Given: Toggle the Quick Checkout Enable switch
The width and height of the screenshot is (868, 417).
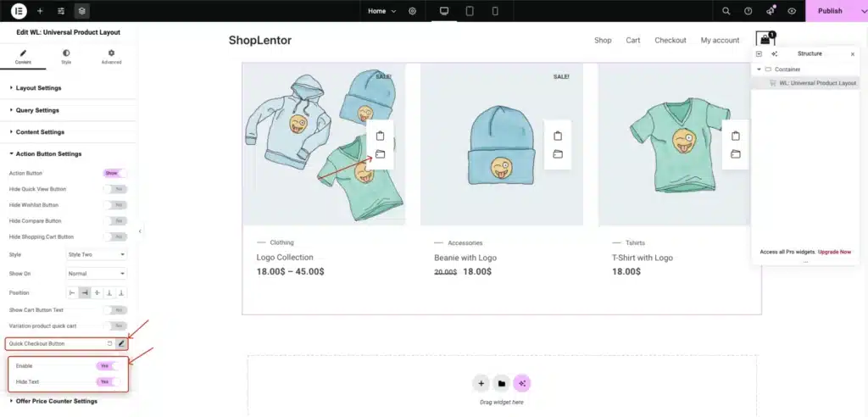Looking at the screenshot, I should (x=108, y=366).
